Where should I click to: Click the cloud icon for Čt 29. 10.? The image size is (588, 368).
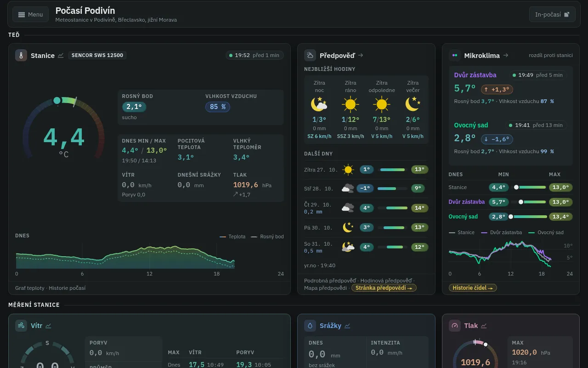(348, 208)
